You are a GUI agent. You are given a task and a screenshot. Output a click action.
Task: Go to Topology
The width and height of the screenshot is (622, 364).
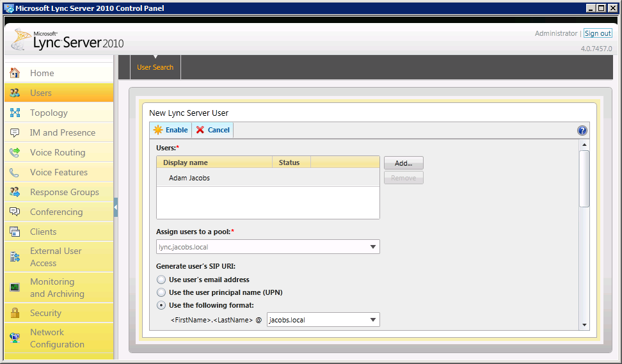[59, 113]
